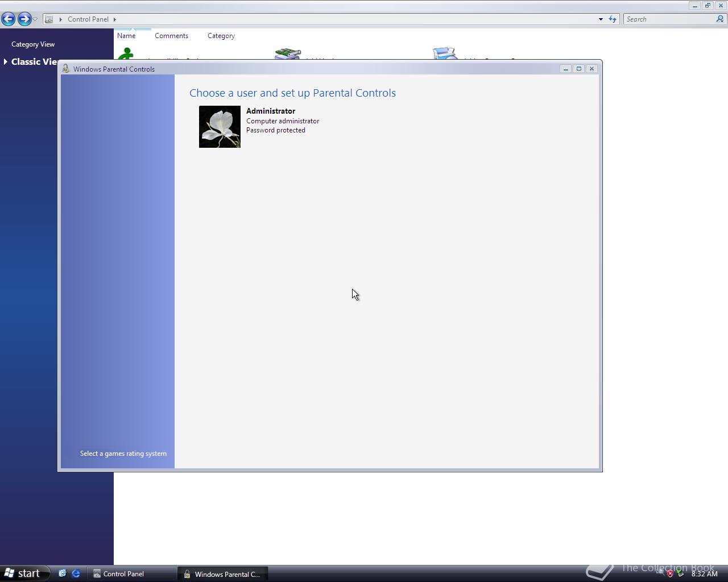728x582 pixels.
Task: Open the Add Hardware icon in Control Panel
Action: pyautogui.click(x=288, y=53)
